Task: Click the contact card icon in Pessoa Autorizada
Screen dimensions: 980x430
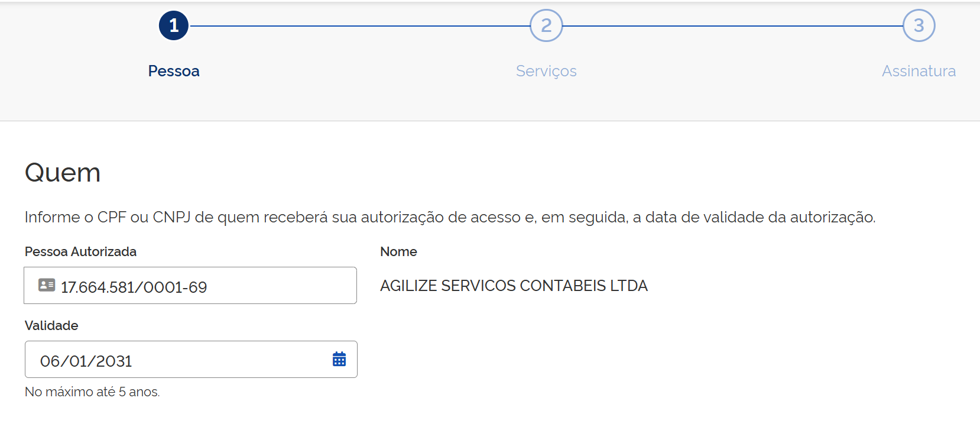Action: 45,286
